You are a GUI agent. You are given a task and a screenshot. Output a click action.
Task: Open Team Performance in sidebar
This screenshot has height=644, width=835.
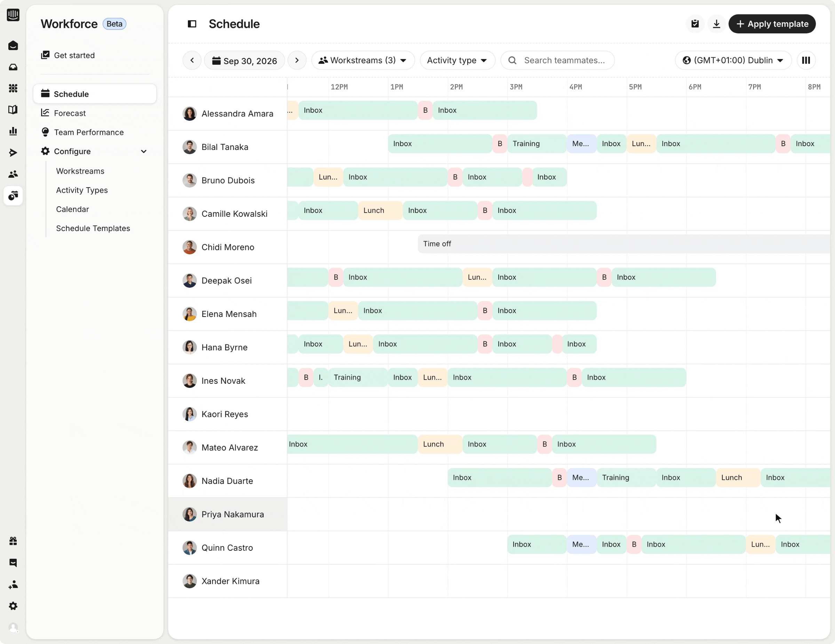(x=89, y=132)
